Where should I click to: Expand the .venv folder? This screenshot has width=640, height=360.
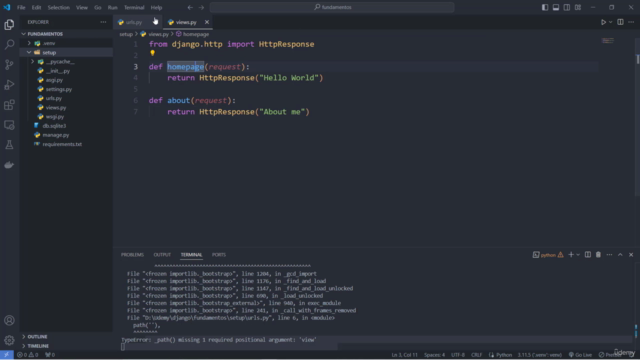(29, 43)
